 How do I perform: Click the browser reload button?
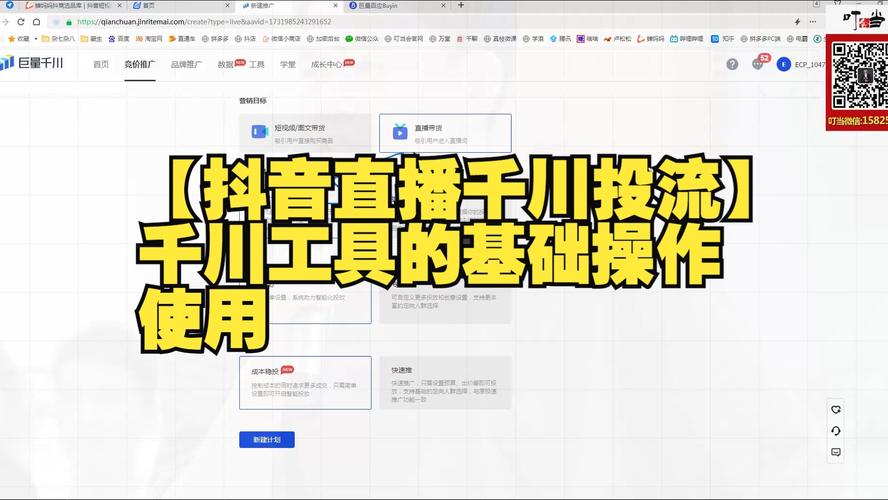coord(21,22)
